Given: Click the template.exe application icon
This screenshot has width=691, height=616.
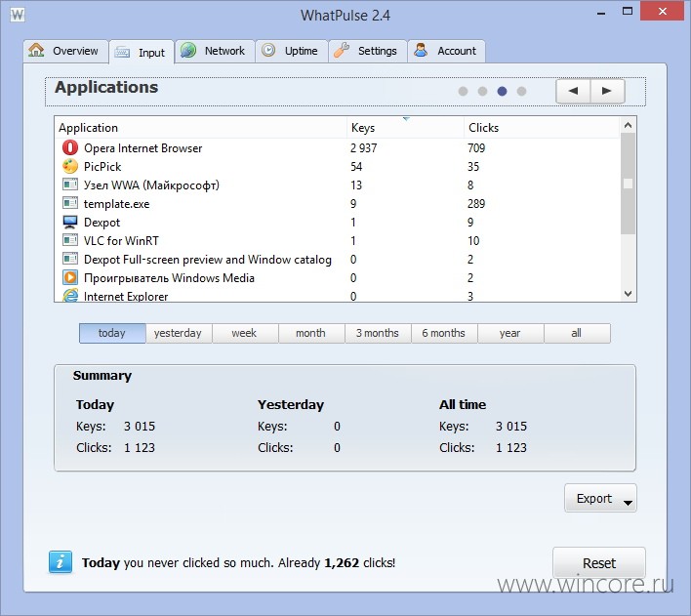Looking at the screenshot, I should coord(70,203).
